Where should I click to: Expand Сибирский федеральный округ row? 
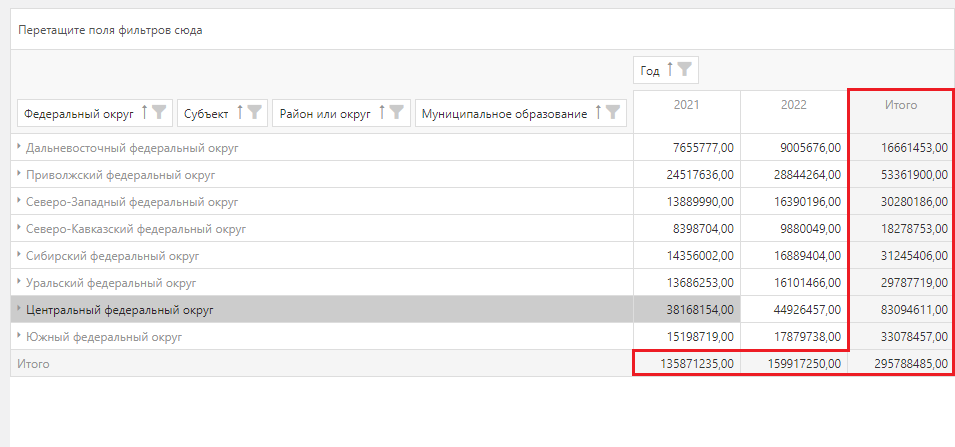[x=19, y=256]
